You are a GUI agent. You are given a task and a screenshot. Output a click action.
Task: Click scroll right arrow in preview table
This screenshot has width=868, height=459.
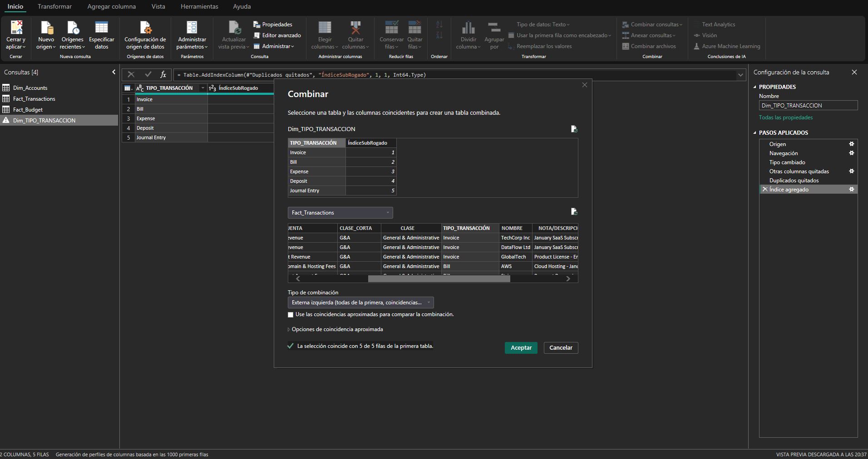click(568, 279)
